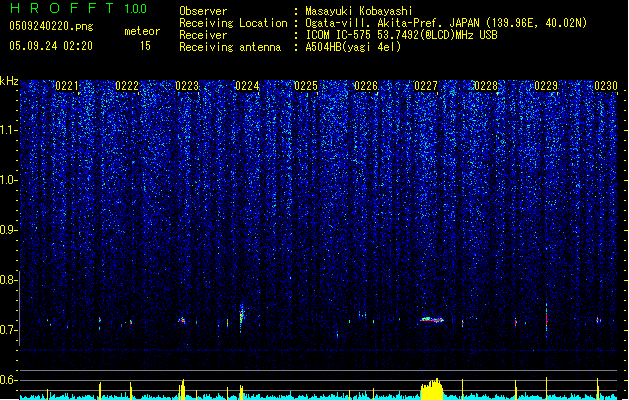Viewport: 629px width, 400px height.
Task: Select the Ogata-vill. Akita-Pref. JAPAN location text
Action: tap(446, 23)
